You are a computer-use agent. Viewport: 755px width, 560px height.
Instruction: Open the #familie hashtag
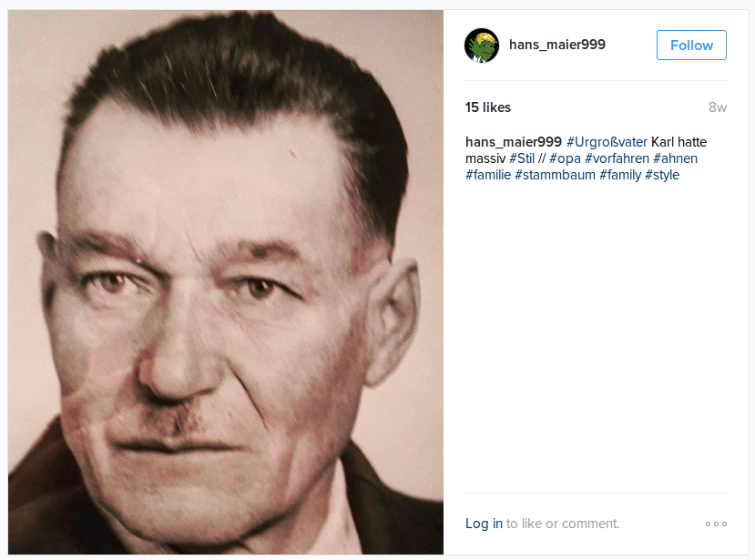tap(488, 175)
